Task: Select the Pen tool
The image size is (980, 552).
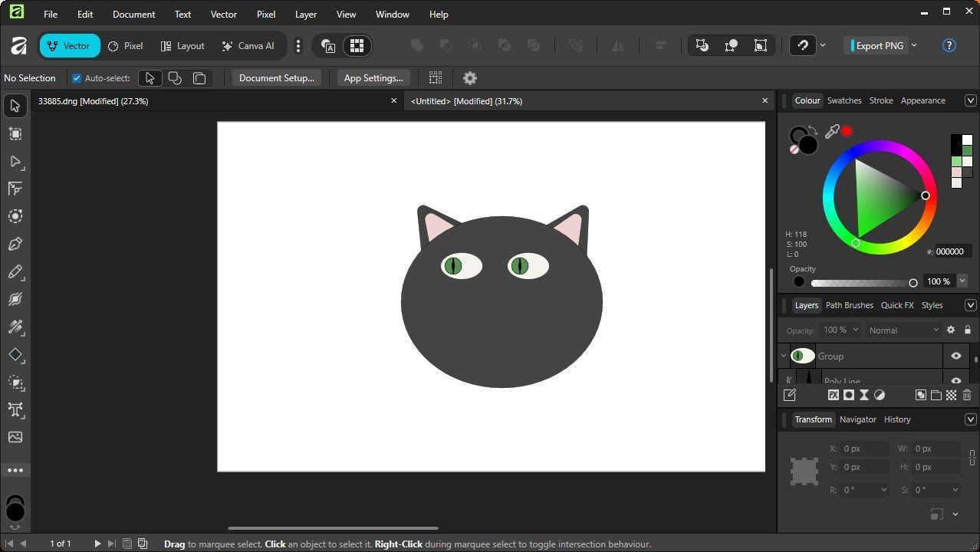Action: [15, 244]
